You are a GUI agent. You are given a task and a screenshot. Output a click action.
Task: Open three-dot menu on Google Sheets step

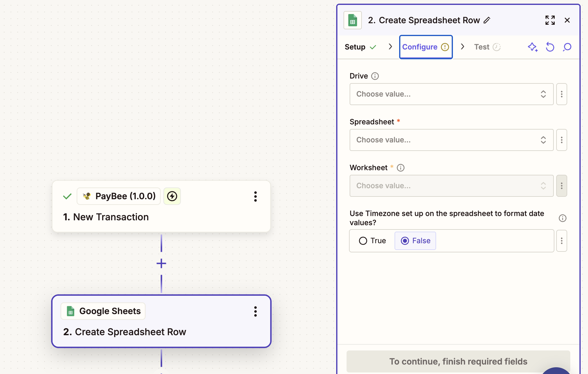pyautogui.click(x=255, y=311)
